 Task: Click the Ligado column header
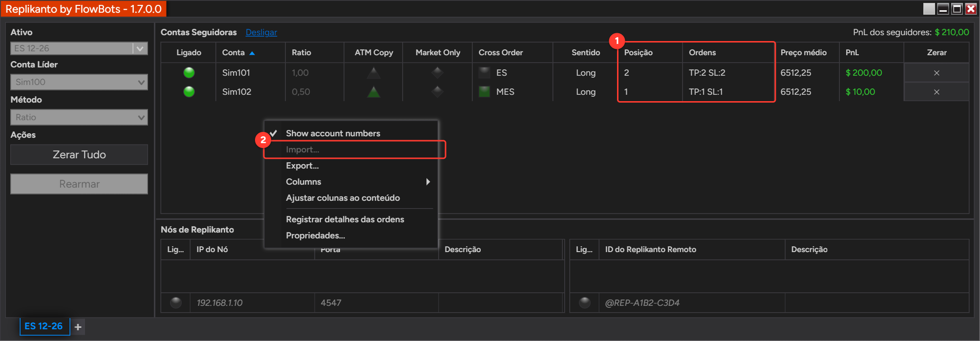[x=189, y=52]
